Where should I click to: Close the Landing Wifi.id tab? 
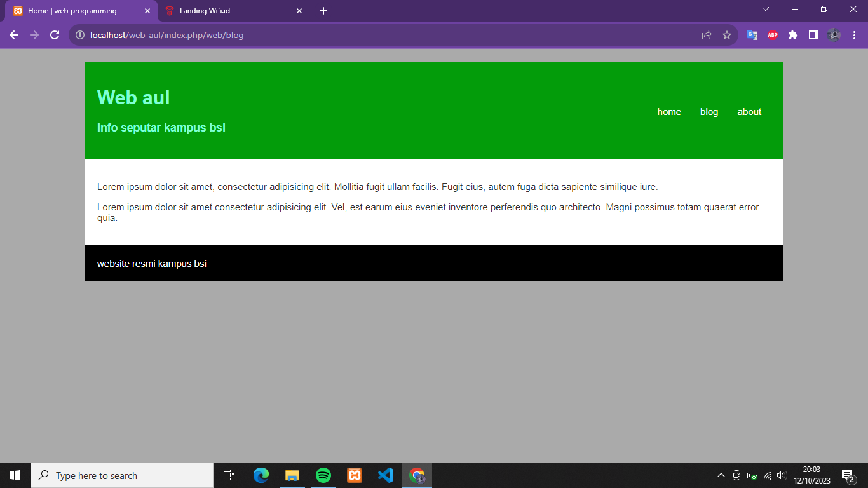(x=299, y=11)
